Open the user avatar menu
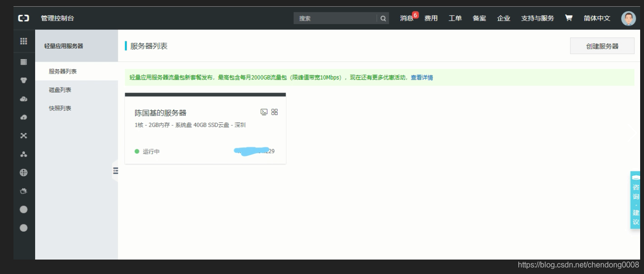This screenshot has height=274, width=644. pos(629,18)
